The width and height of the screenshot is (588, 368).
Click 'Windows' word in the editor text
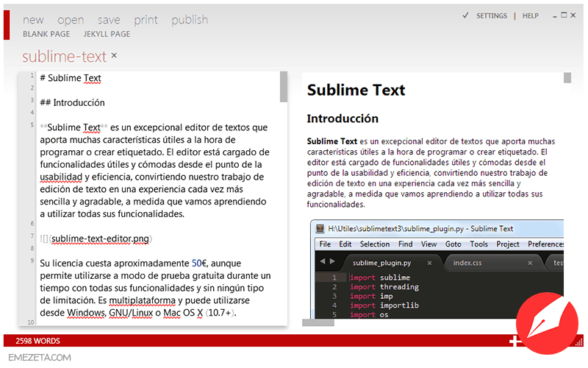tap(86, 313)
